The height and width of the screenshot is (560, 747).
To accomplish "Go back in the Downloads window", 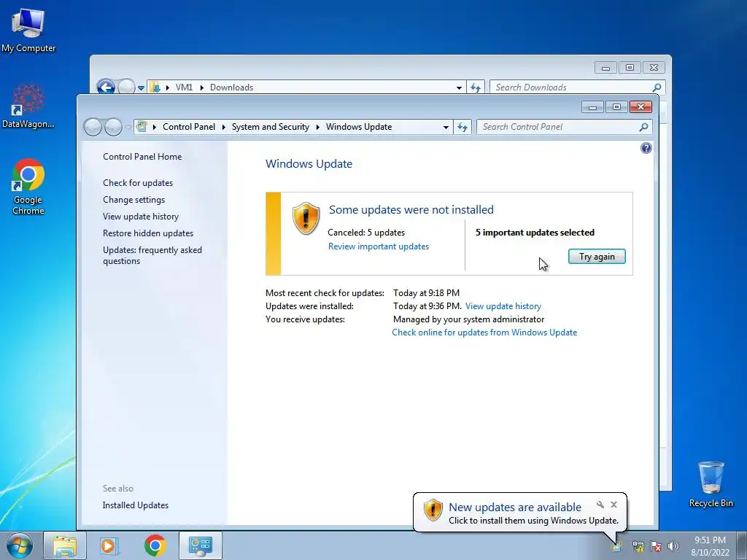I will 106,87.
